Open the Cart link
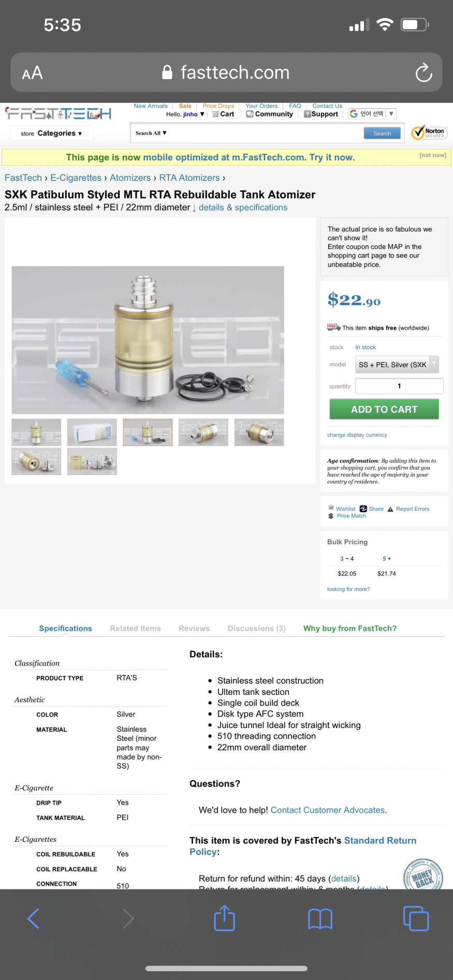Viewport: 453px width, 980px height. [x=223, y=114]
